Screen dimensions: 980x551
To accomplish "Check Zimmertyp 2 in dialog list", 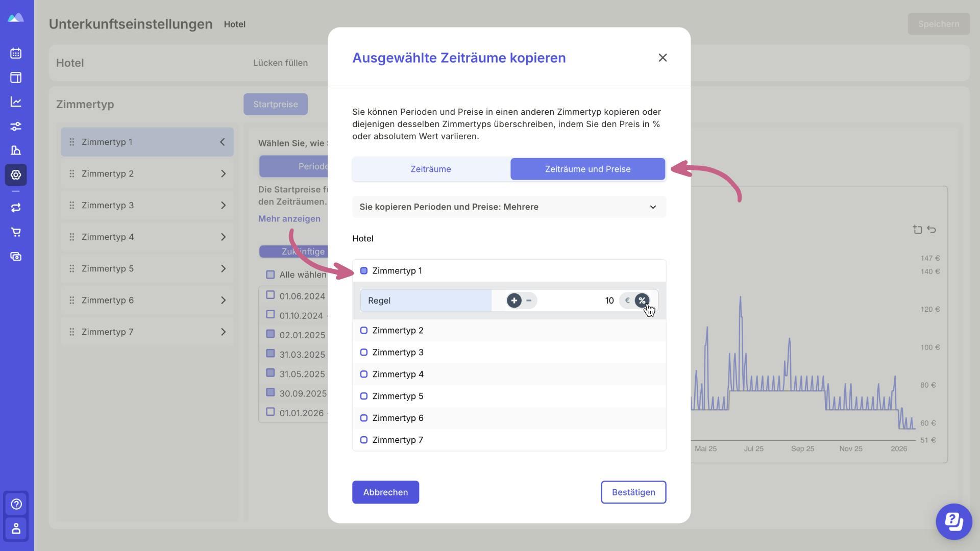I will pos(364,331).
